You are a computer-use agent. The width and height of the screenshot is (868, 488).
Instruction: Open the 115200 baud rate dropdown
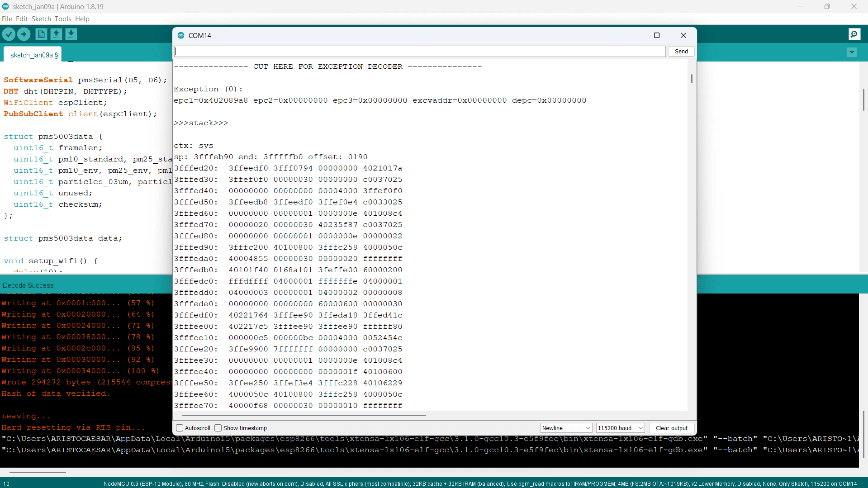pyautogui.click(x=620, y=428)
